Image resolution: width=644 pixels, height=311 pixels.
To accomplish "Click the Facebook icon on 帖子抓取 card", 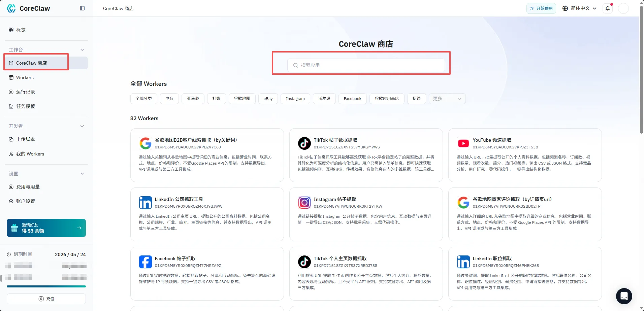I will (146, 262).
